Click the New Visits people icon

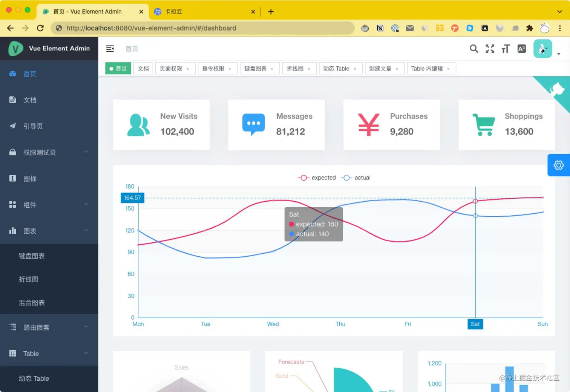point(138,125)
